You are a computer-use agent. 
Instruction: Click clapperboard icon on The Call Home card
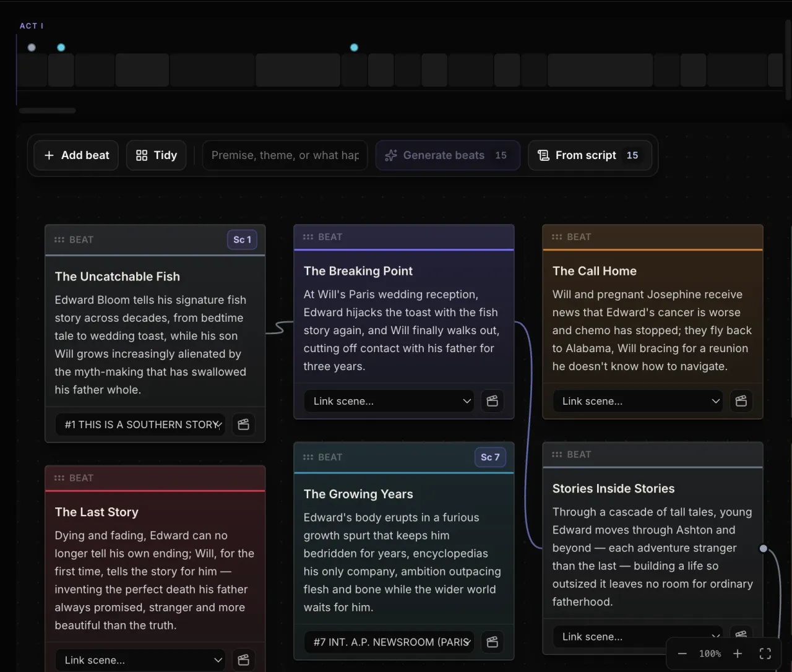pyautogui.click(x=741, y=401)
